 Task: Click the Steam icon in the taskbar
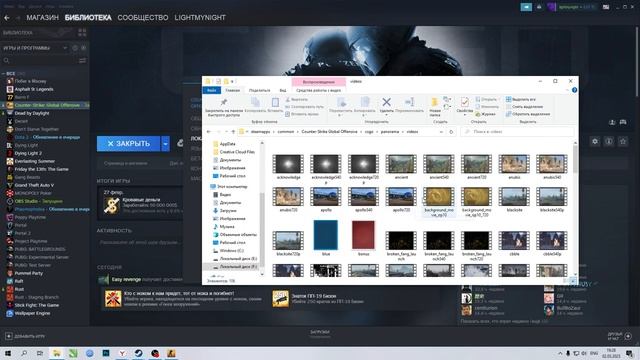pos(138,353)
